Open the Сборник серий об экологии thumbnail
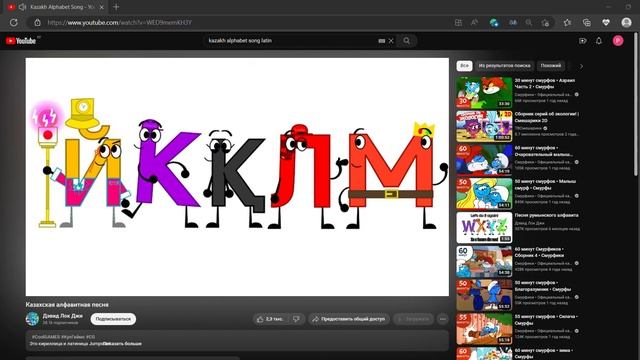640x360 pixels. pyautogui.click(x=484, y=126)
